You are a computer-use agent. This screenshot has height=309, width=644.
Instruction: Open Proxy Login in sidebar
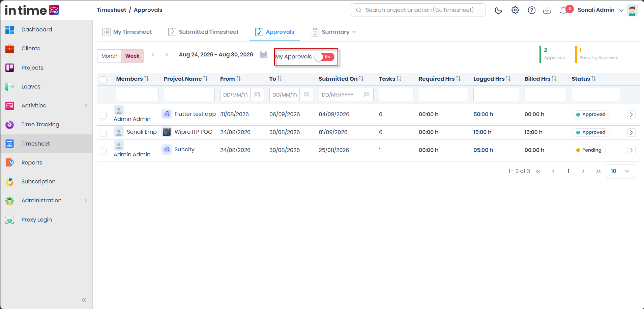point(46,220)
